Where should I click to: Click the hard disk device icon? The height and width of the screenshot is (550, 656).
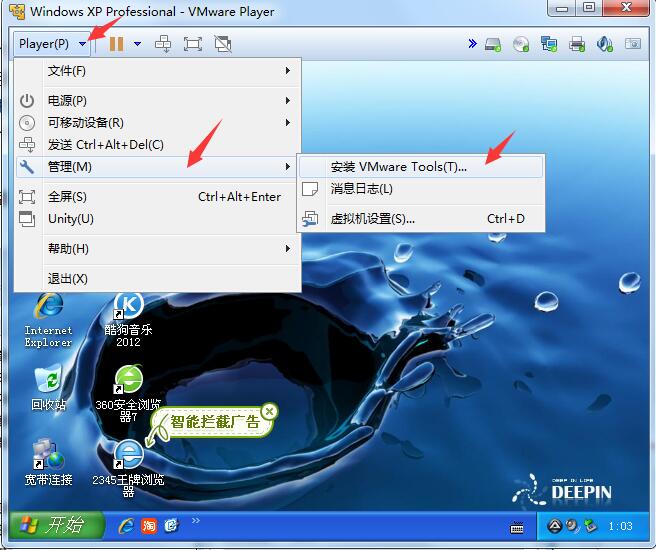click(493, 44)
